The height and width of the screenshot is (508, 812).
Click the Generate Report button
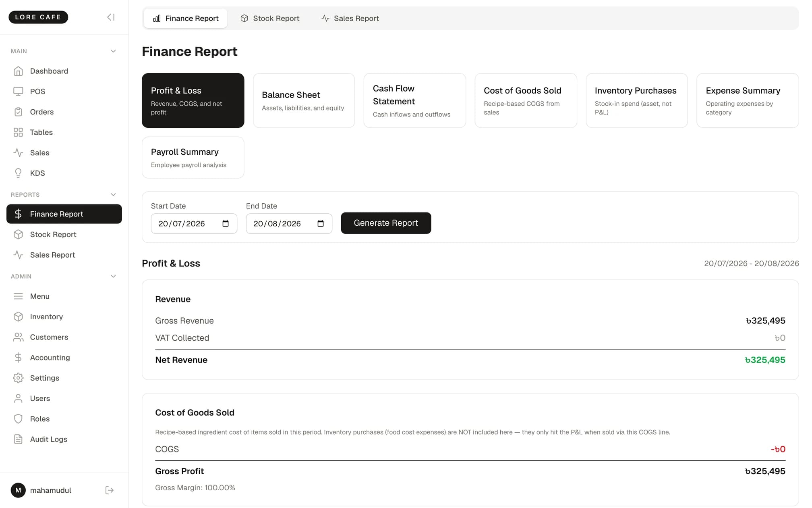386,223
